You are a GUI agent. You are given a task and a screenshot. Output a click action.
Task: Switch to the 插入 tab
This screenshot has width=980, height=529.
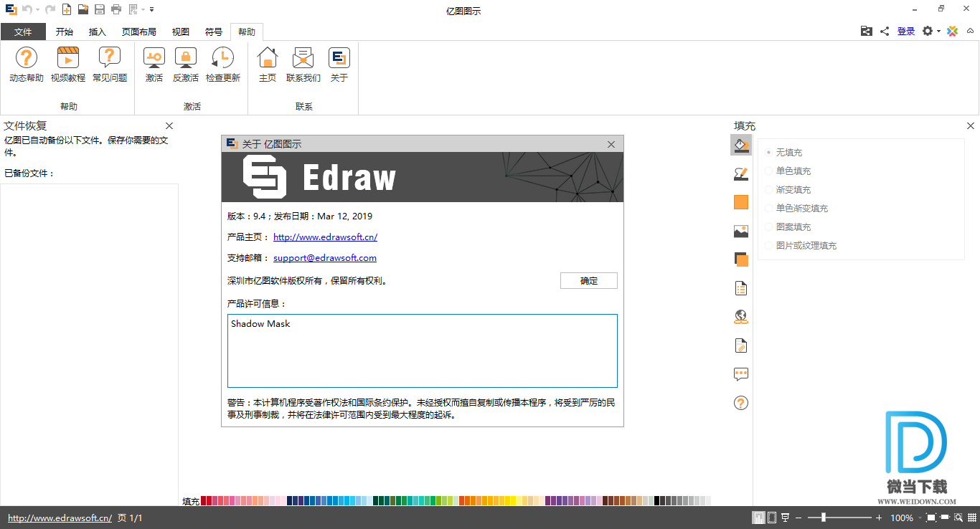point(98,32)
